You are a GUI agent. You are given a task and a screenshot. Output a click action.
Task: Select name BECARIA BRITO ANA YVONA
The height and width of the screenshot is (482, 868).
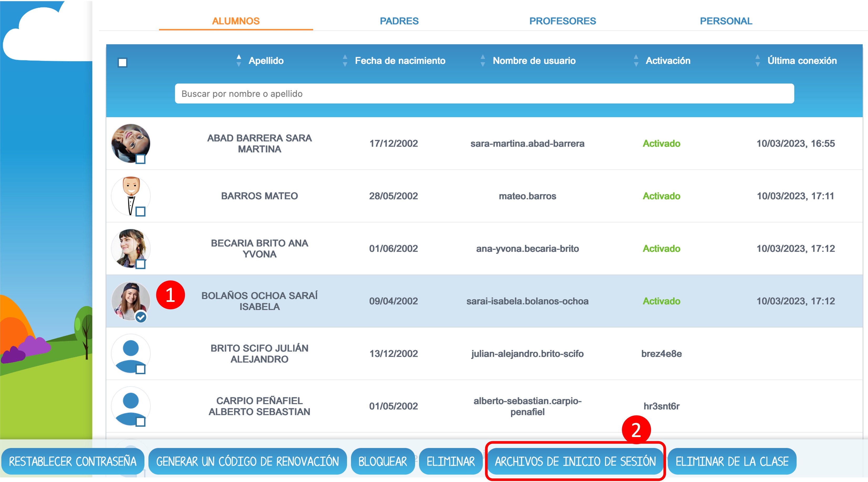point(260,248)
